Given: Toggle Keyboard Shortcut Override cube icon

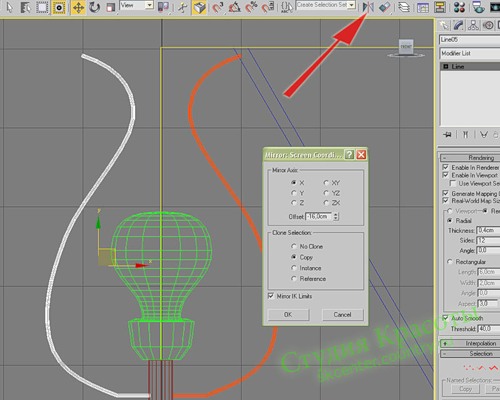Looking at the screenshot, I should [199, 7].
